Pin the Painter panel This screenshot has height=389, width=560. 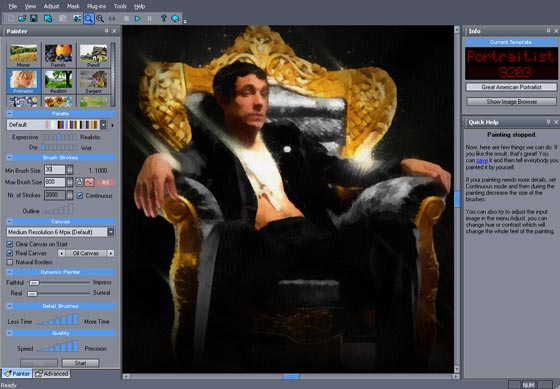[106, 31]
